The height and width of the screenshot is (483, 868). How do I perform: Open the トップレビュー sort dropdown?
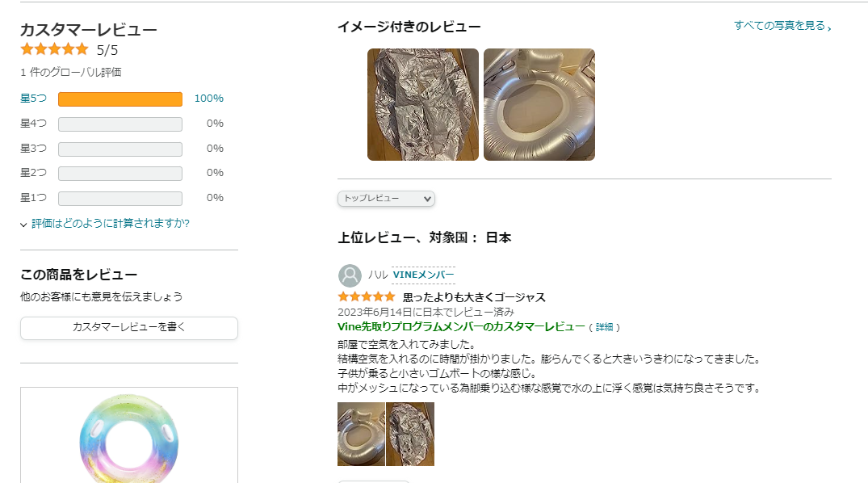386,198
